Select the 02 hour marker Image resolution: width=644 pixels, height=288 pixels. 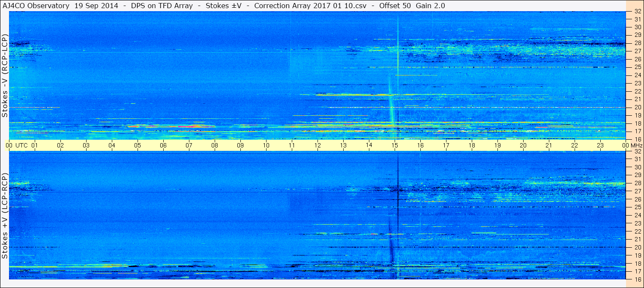click(60, 145)
